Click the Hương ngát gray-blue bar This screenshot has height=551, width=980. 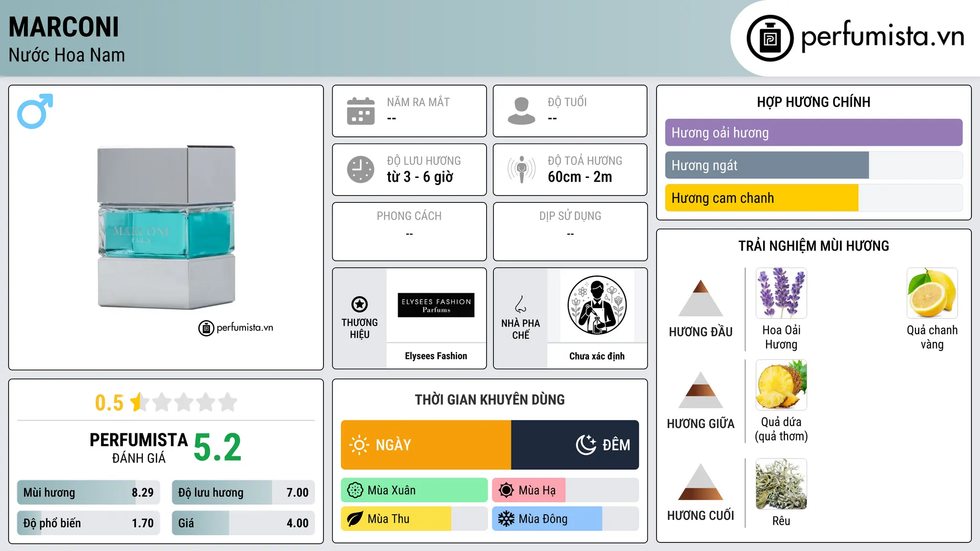[813, 165]
